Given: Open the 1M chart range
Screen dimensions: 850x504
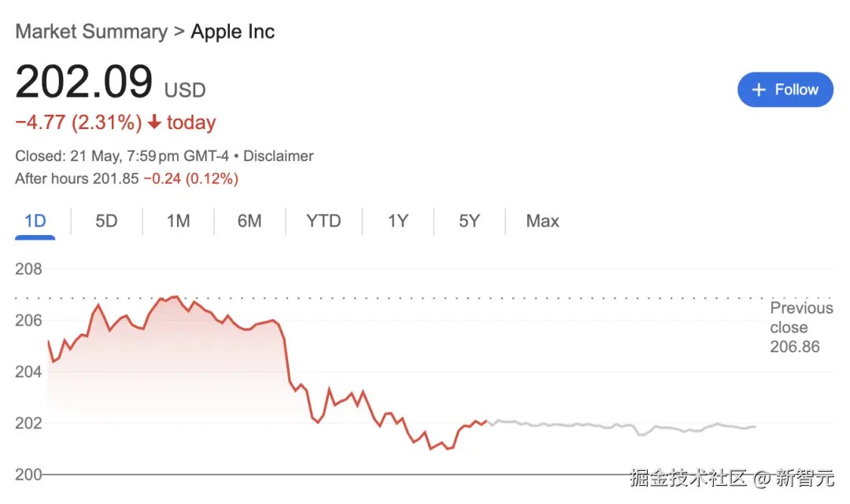Looking at the screenshot, I should [x=178, y=221].
